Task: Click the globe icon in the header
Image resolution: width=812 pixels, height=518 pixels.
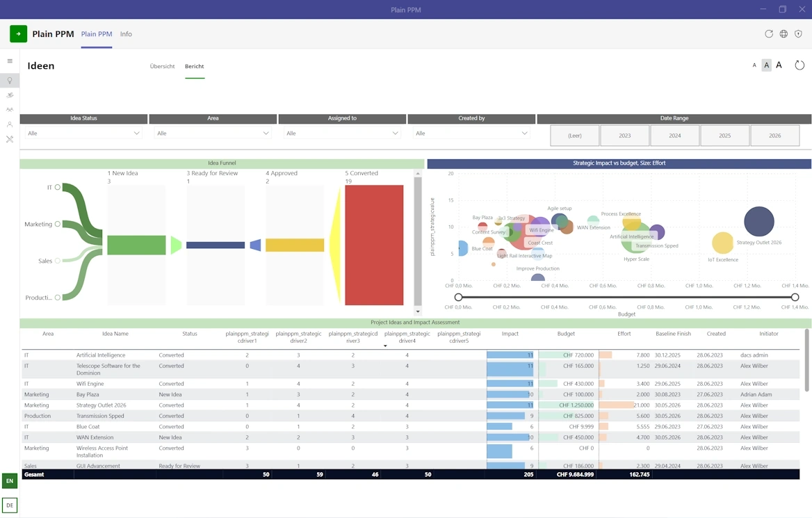Action: (x=783, y=34)
